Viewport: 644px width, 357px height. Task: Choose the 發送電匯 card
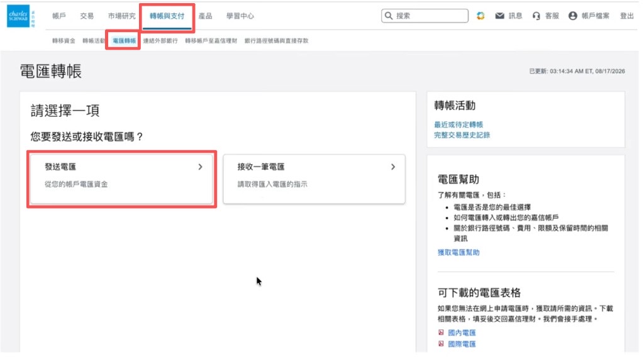tap(121, 179)
